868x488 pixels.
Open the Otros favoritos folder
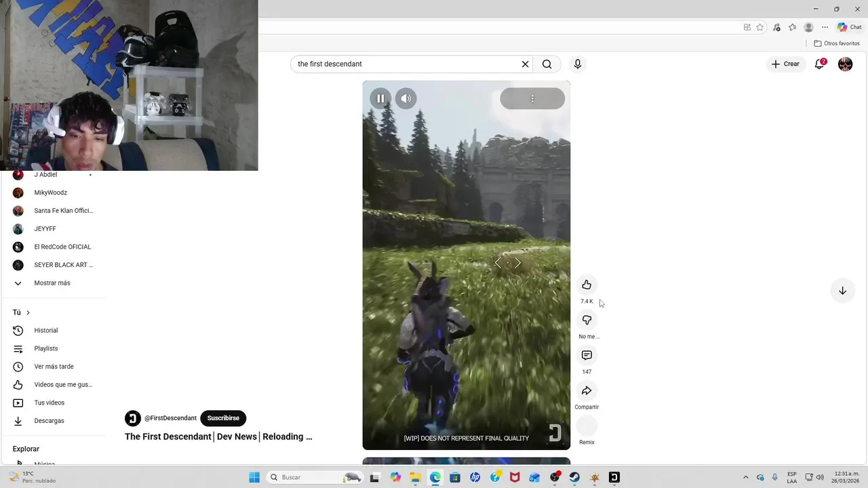tap(837, 43)
